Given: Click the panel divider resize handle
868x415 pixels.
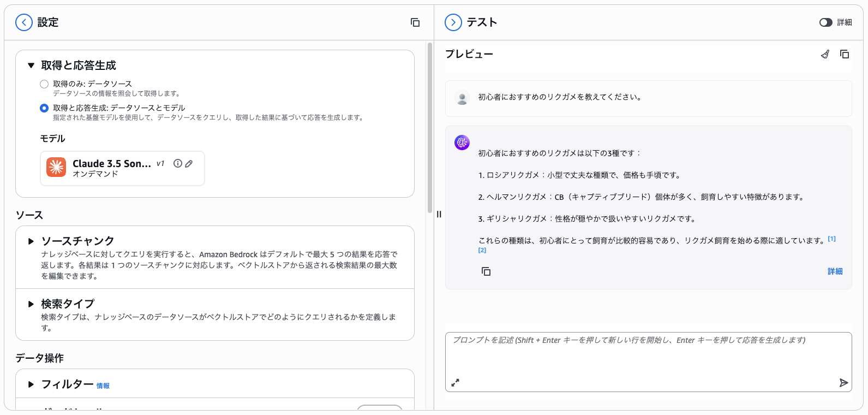Looking at the screenshot, I should coord(439,214).
